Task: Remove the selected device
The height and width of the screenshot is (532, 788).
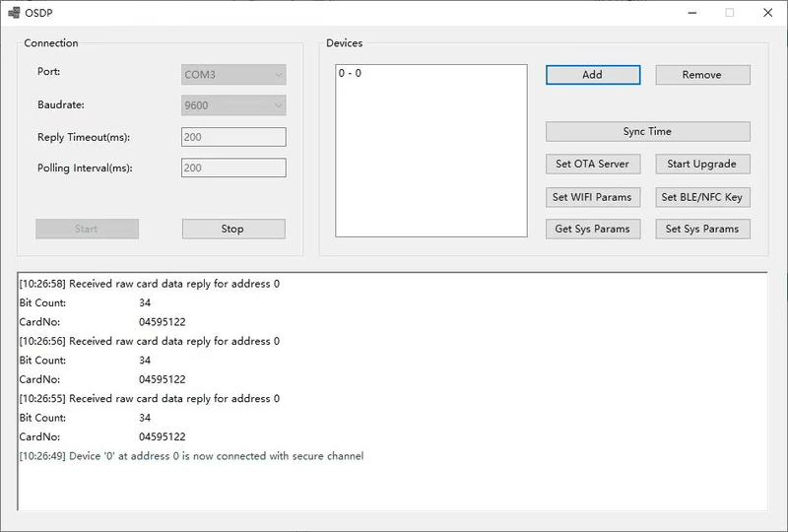Action: (x=702, y=75)
